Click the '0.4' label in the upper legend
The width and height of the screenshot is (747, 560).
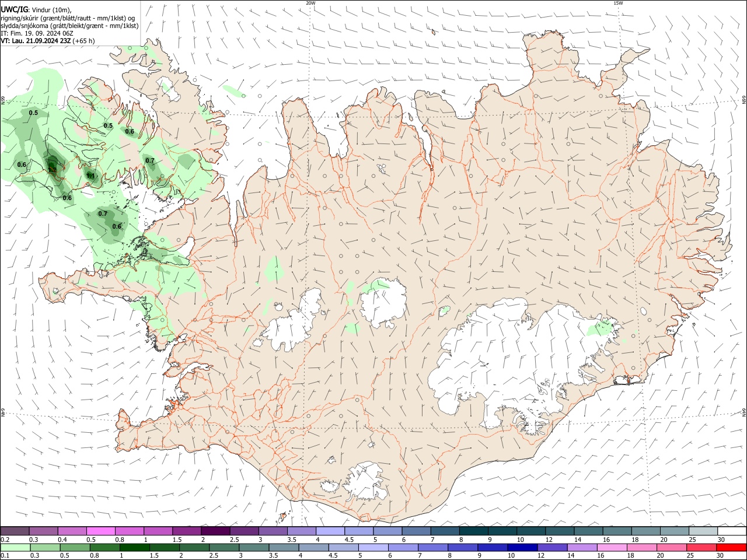(62, 540)
